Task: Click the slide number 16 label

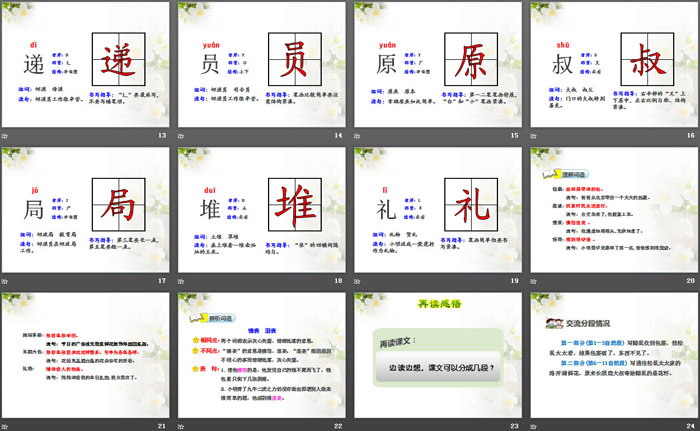Action: point(691,135)
